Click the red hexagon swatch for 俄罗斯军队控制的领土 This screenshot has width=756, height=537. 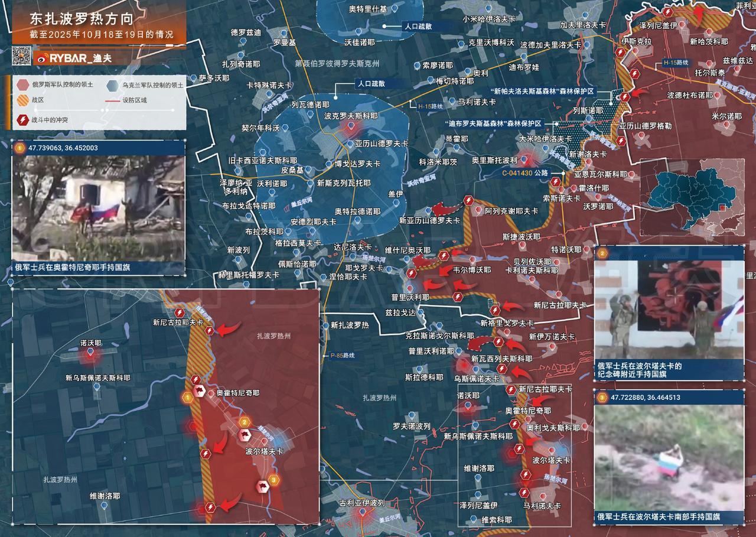tap(22, 84)
